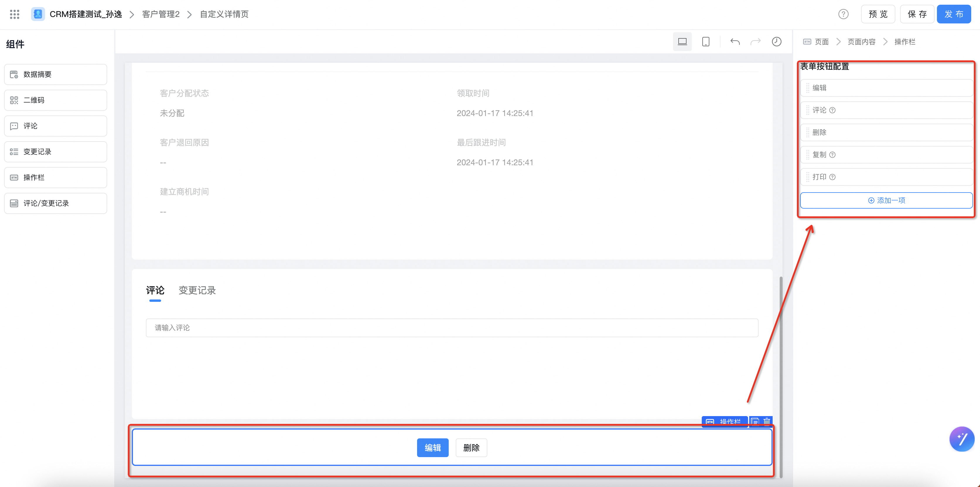This screenshot has height=487, width=980.
Task: Open the app launcher grid icon
Action: (14, 14)
